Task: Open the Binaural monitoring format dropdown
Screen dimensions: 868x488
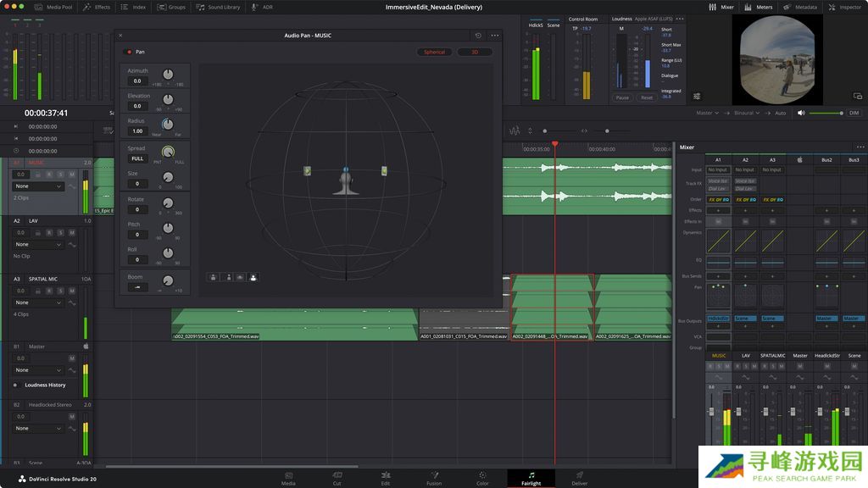Action: coord(747,113)
